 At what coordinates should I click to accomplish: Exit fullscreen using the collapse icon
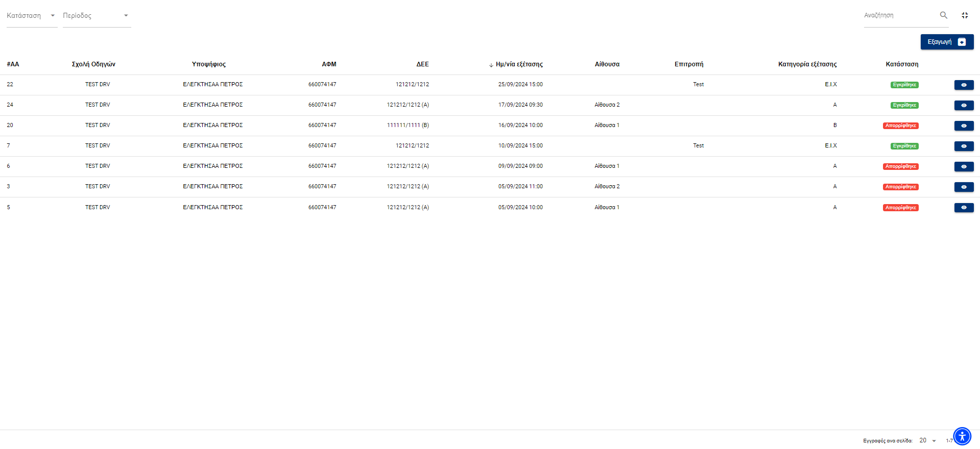pyautogui.click(x=965, y=15)
